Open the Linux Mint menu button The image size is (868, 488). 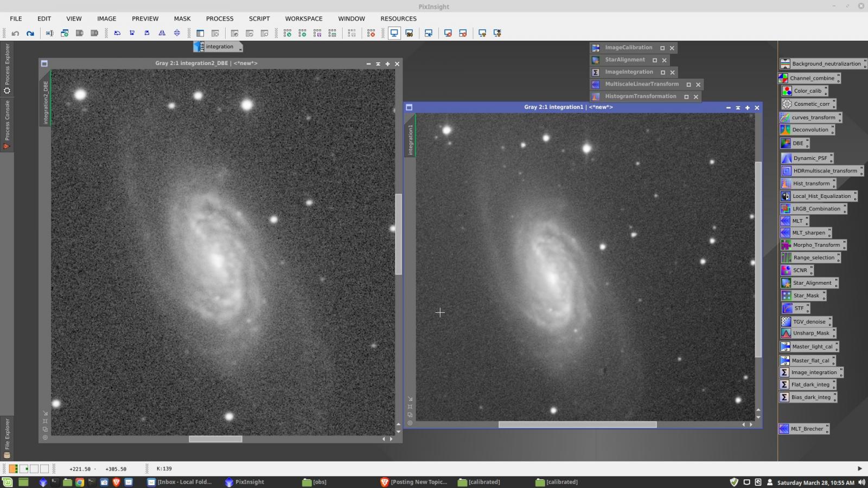[7, 482]
